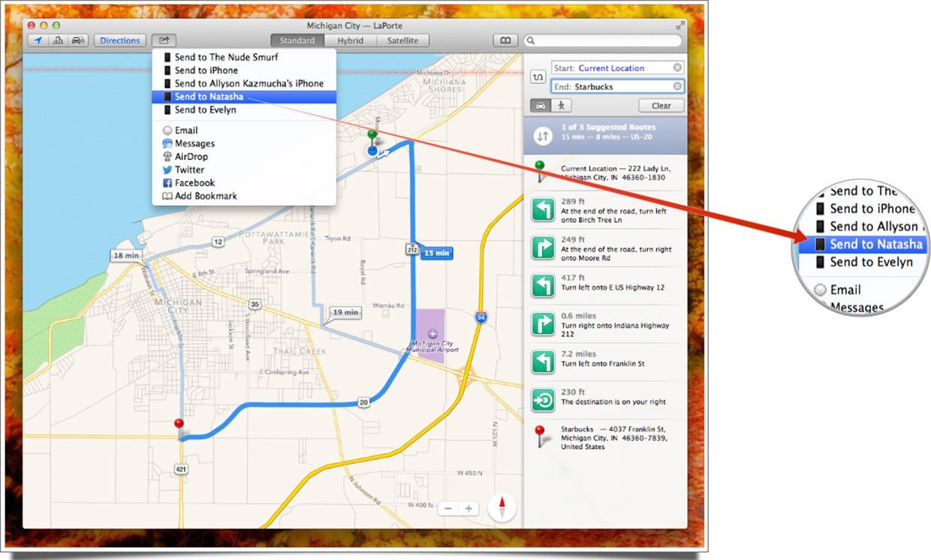The width and height of the screenshot is (931, 560).
Task: Click the red pin icon in directions list
Action: point(540,437)
